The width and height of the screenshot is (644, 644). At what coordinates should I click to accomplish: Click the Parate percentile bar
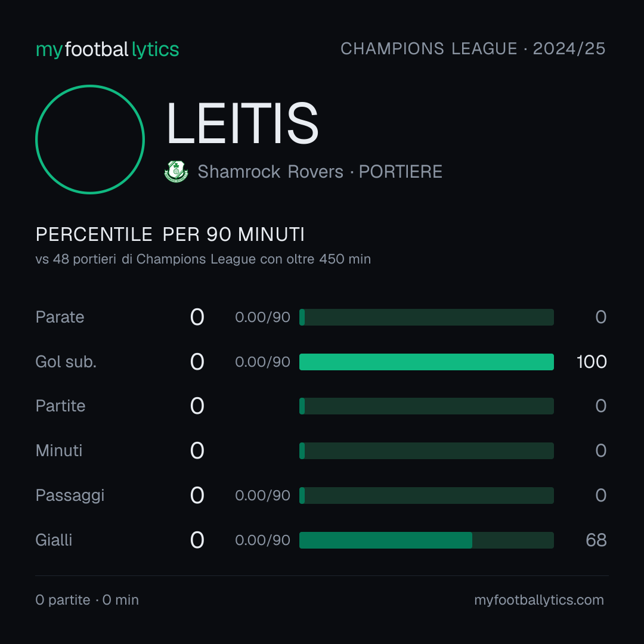point(426,317)
